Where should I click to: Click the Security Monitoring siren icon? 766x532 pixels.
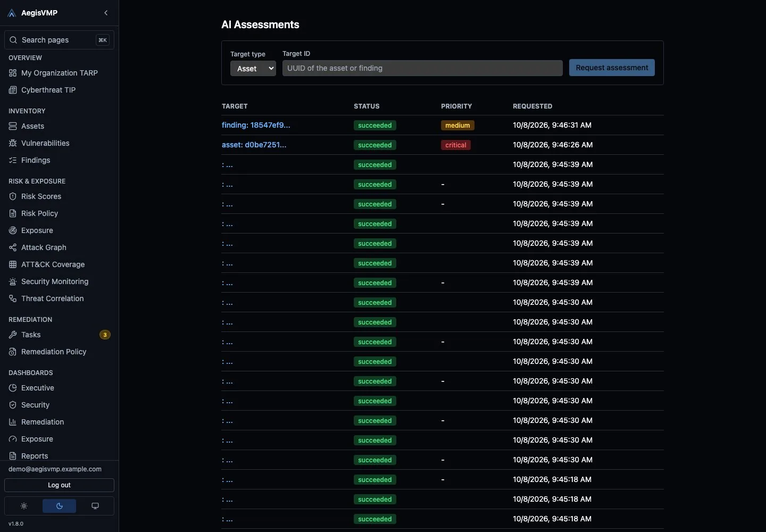pos(13,281)
